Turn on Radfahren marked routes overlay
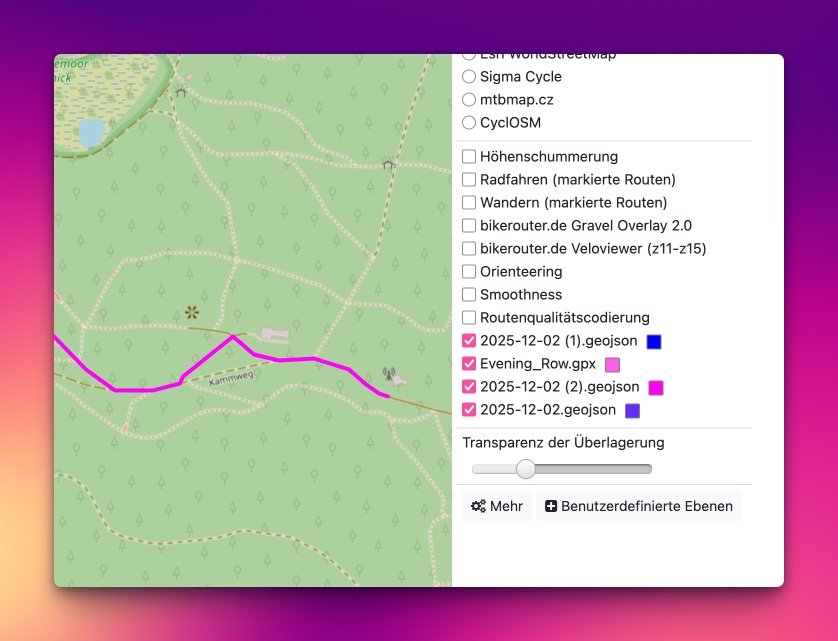This screenshot has width=838, height=641. click(469, 179)
